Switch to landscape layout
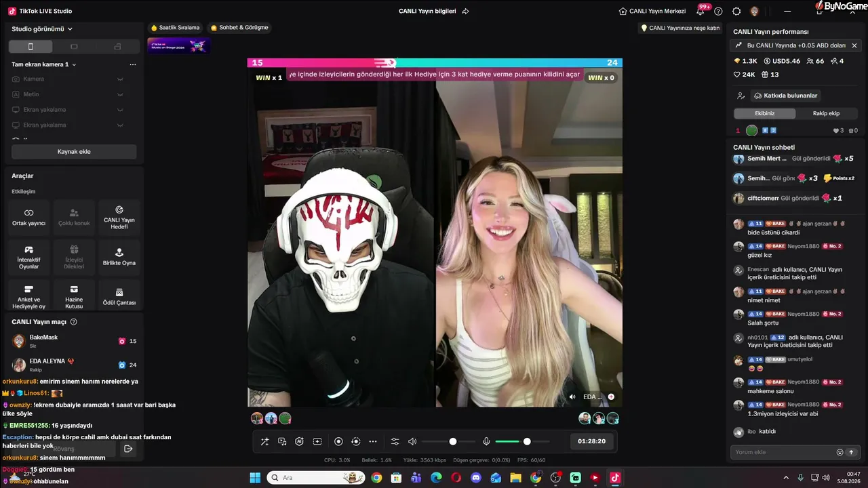 click(x=74, y=47)
